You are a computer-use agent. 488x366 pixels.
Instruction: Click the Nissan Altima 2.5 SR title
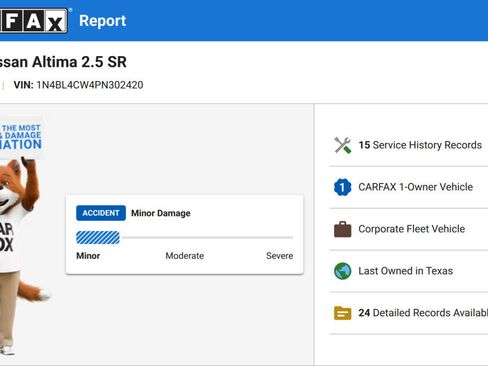pyautogui.click(x=63, y=62)
